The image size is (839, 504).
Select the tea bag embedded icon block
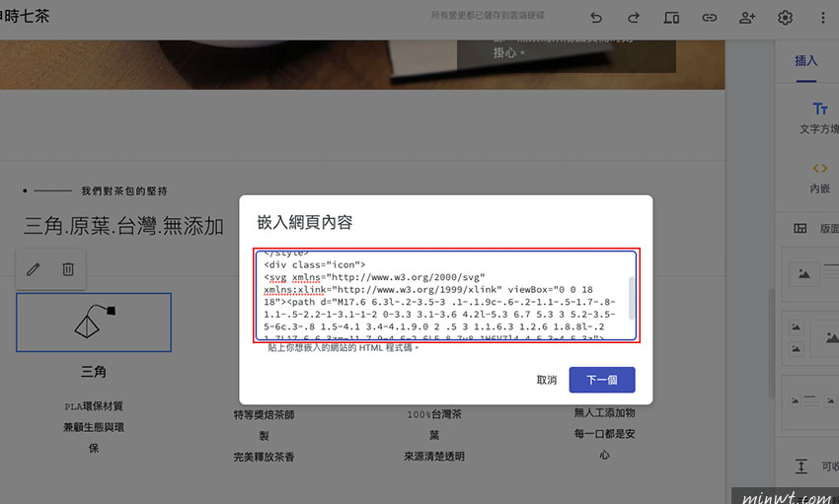pyautogui.click(x=94, y=323)
